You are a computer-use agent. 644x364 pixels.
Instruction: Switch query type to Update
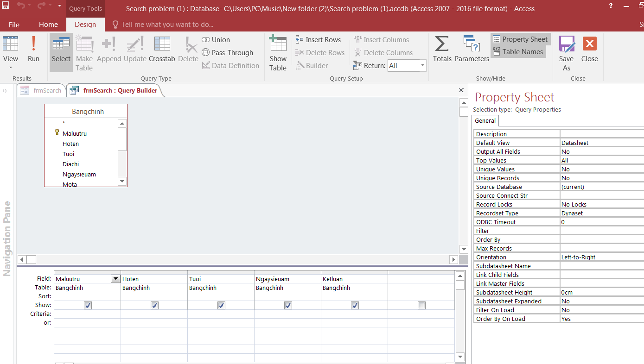[135, 49]
